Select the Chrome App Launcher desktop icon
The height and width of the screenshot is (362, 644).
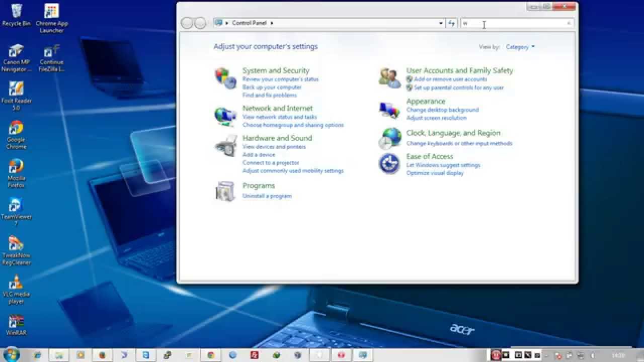point(52,19)
